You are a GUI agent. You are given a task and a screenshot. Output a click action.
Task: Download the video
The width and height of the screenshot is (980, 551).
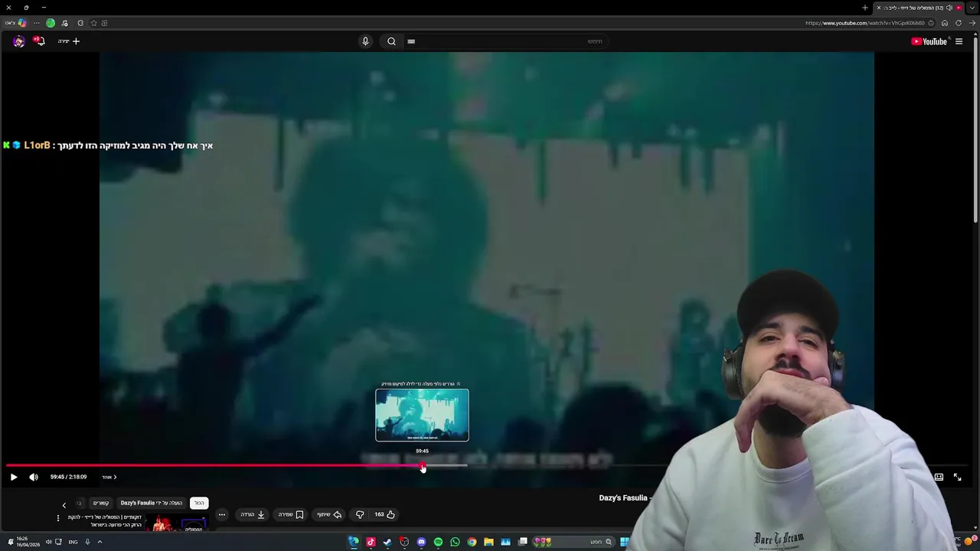click(x=253, y=514)
